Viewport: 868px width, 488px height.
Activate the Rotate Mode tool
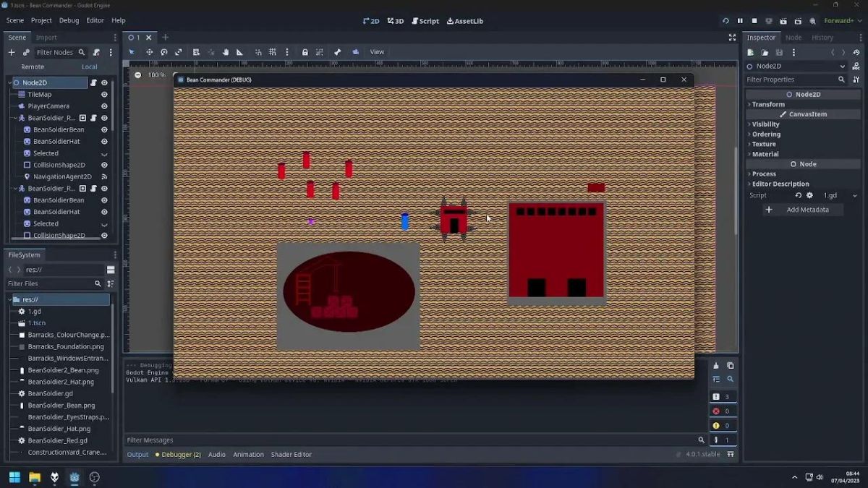point(164,52)
